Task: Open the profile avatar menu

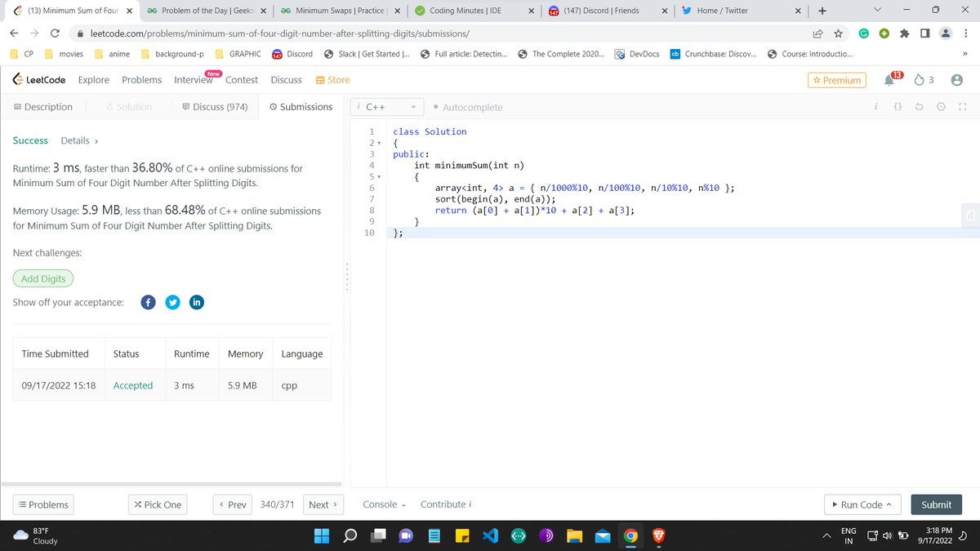Action: click(958, 80)
